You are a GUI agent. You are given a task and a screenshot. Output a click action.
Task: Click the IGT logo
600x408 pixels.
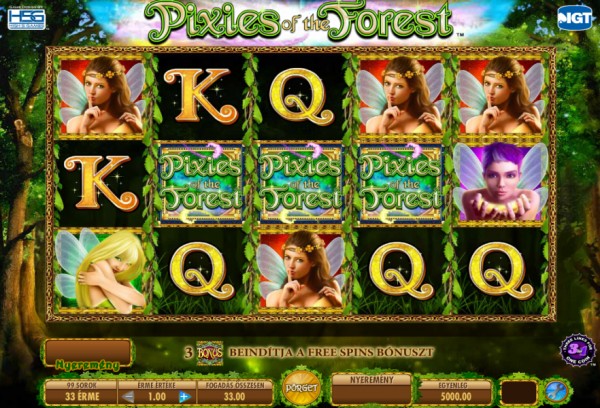coord(574,18)
